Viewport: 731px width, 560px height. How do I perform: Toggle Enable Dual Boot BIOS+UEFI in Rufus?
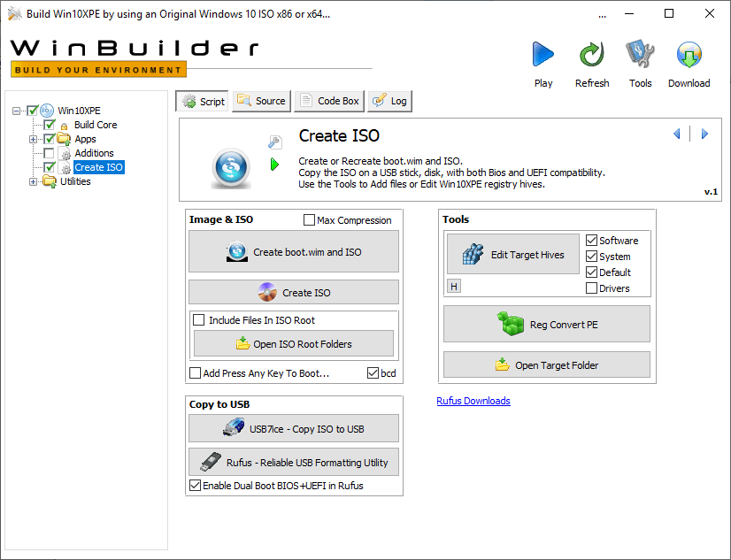[x=196, y=486]
